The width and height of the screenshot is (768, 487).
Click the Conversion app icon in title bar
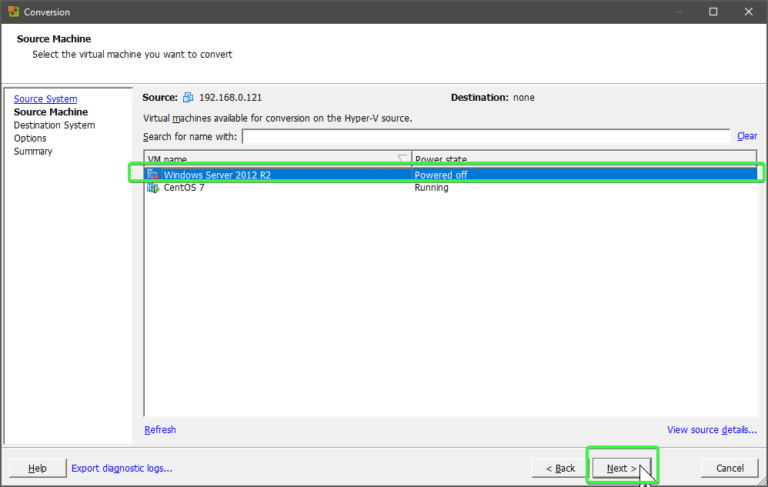click(12, 12)
